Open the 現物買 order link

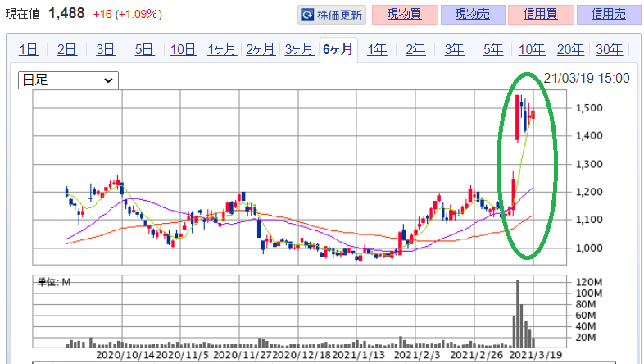point(405,15)
